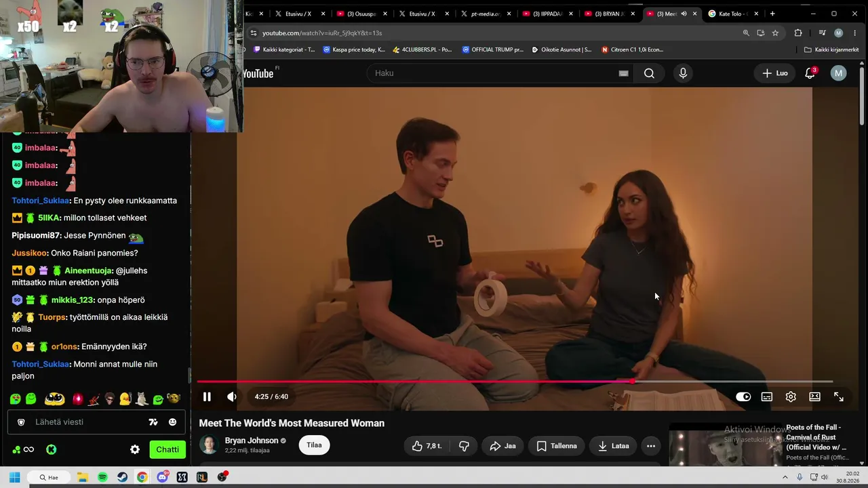Like the video with thumbs up

427,446
